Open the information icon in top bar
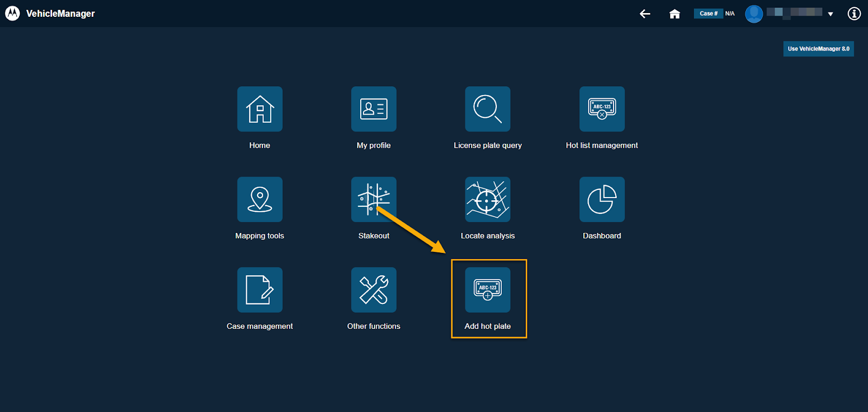The image size is (868, 412). point(854,14)
